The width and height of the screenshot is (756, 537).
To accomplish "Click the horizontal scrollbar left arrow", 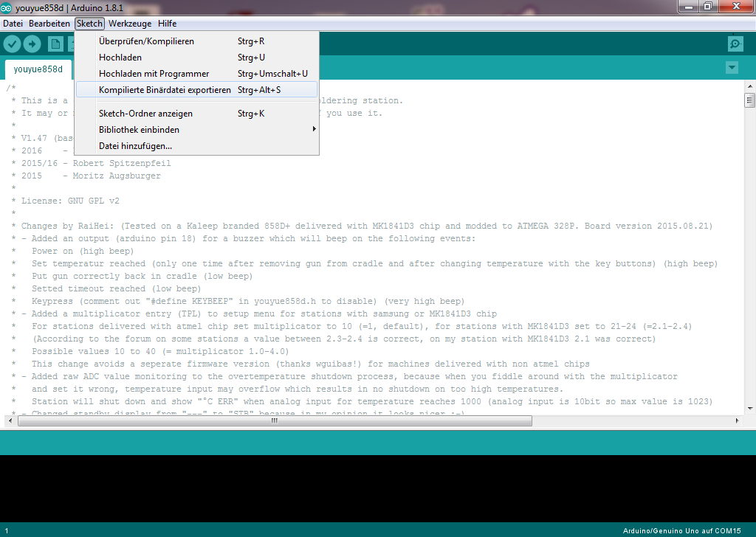I will tap(10, 420).
